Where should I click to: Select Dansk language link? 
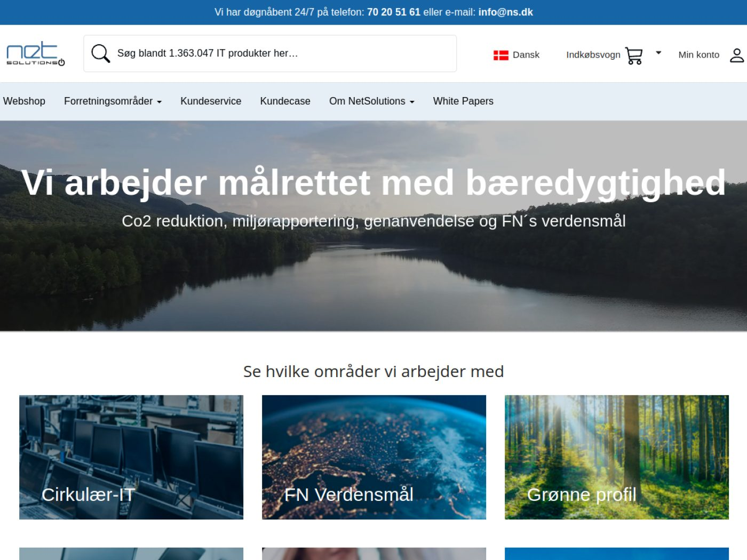pyautogui.click(x=526, y=55)
